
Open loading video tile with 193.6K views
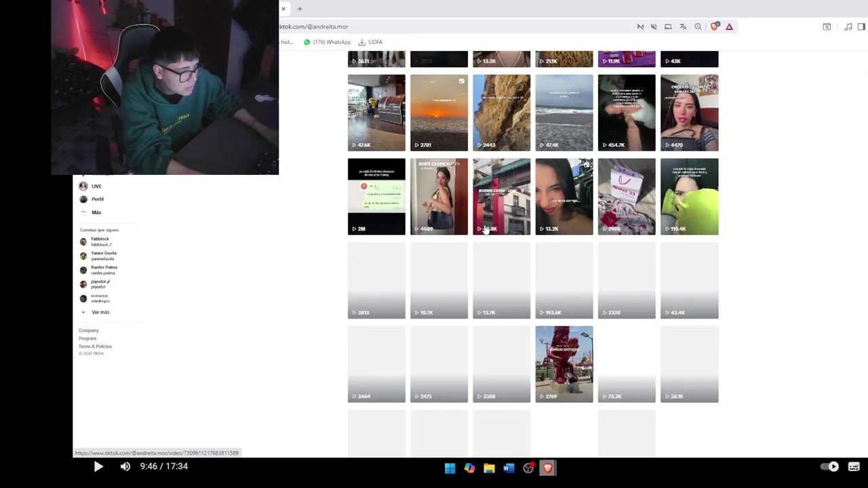coord(564,281)
